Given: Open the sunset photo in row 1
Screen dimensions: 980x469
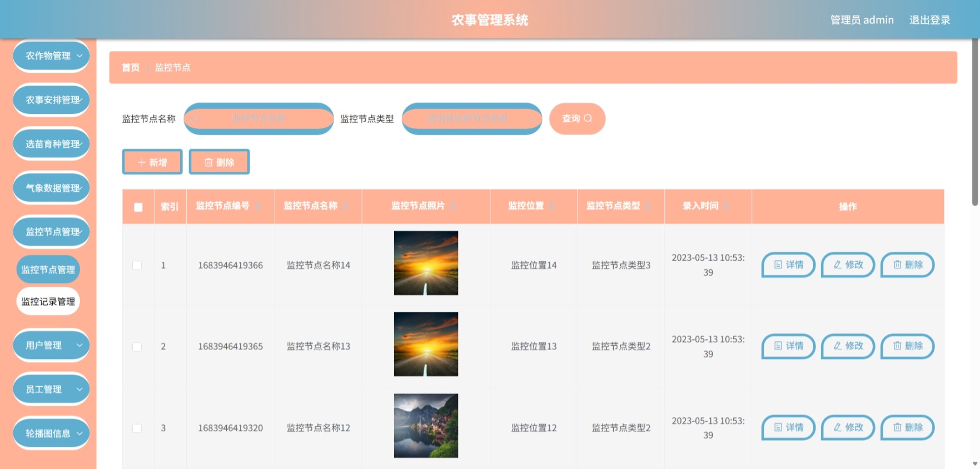Looking at the screenshot, I should 426,263.
